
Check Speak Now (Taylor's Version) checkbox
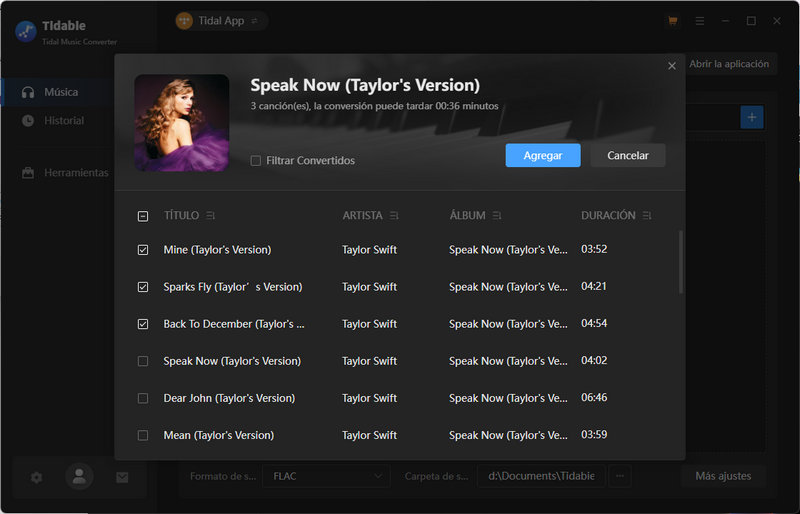click(143, 361)
